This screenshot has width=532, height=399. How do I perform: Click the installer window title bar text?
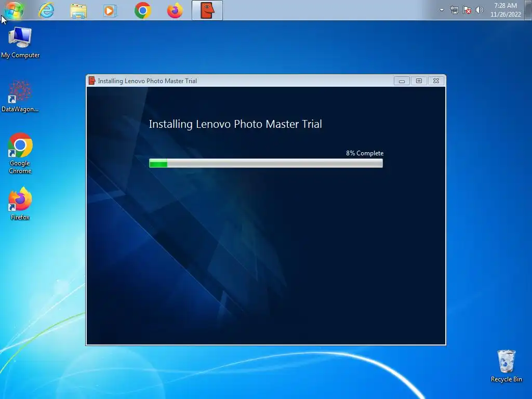(147, 81)
